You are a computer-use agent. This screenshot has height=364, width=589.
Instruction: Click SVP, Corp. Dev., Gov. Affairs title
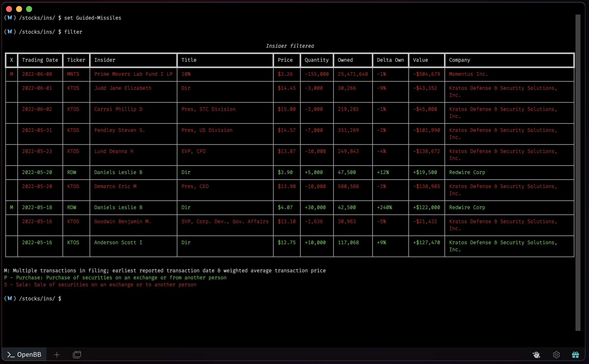tap(225, 221)
